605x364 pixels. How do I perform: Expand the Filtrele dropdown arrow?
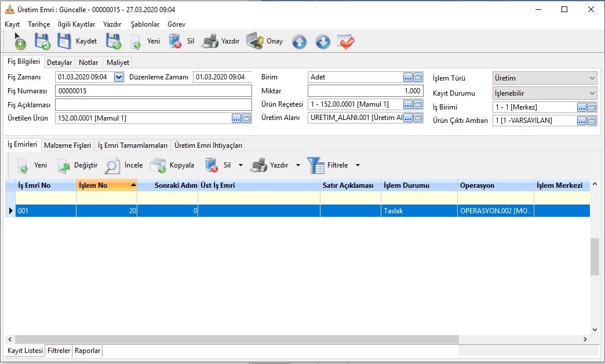pos(358,165)
